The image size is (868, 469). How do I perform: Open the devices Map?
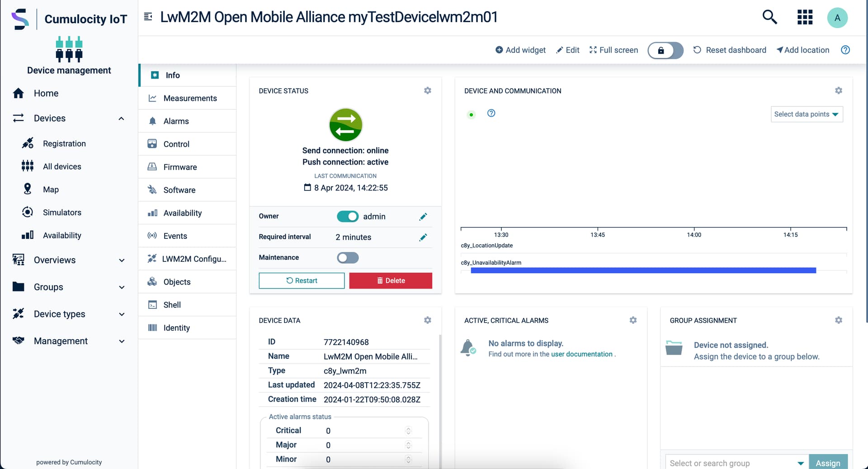coord(51,189)
